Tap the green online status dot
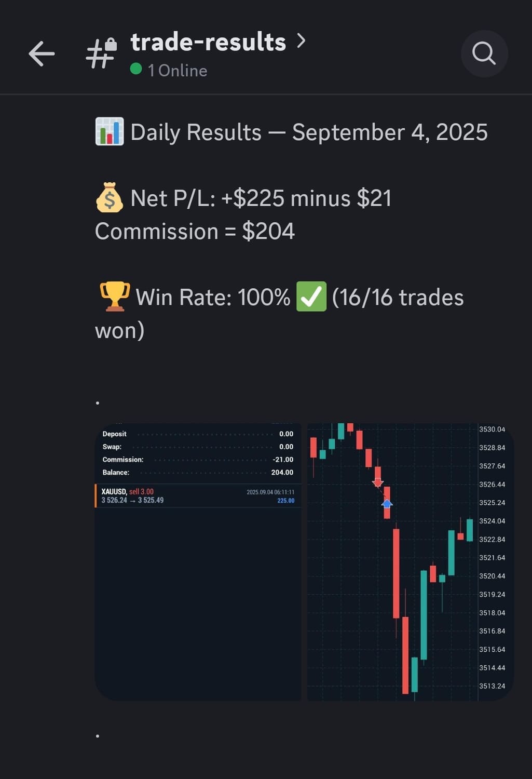 (136, 69)
